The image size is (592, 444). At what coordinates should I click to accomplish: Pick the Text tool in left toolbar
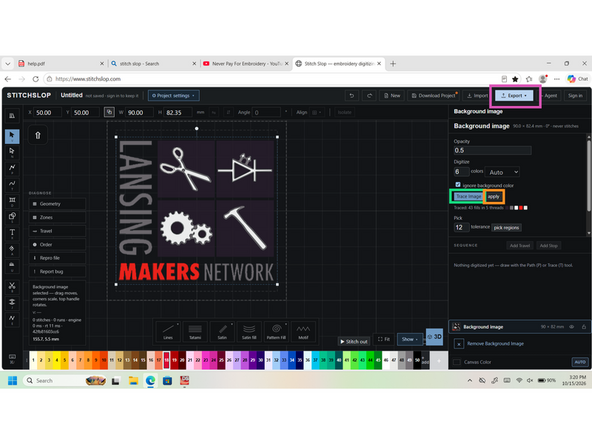[x=12, y=233]
